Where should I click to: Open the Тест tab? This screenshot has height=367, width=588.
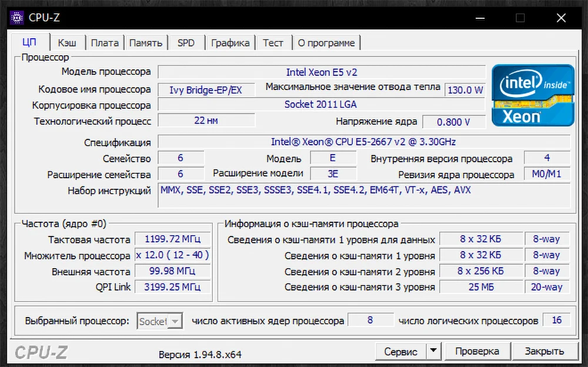[x=273, y=42]
